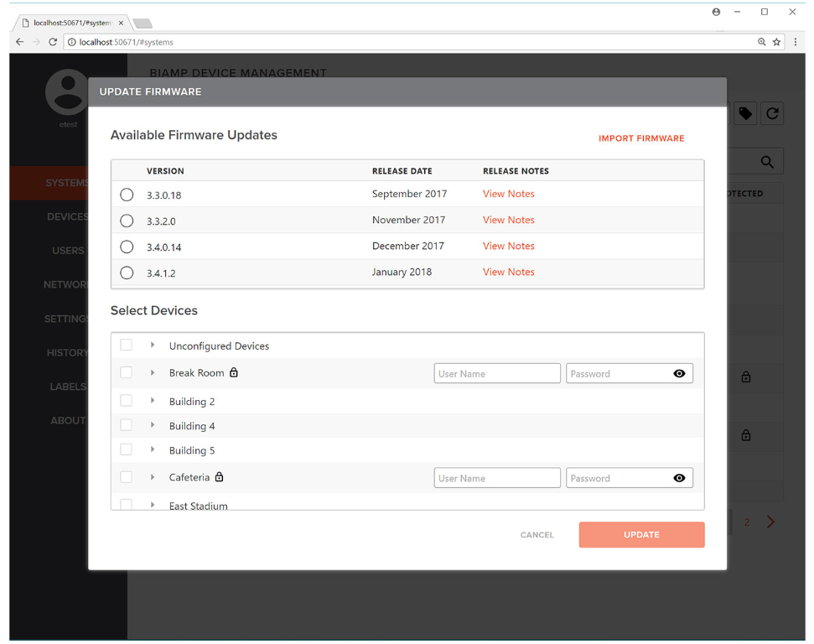Click the Import Firmware link
Image resolution: width=814 pixels, height=644 pixels.
[x=641, y=138]
